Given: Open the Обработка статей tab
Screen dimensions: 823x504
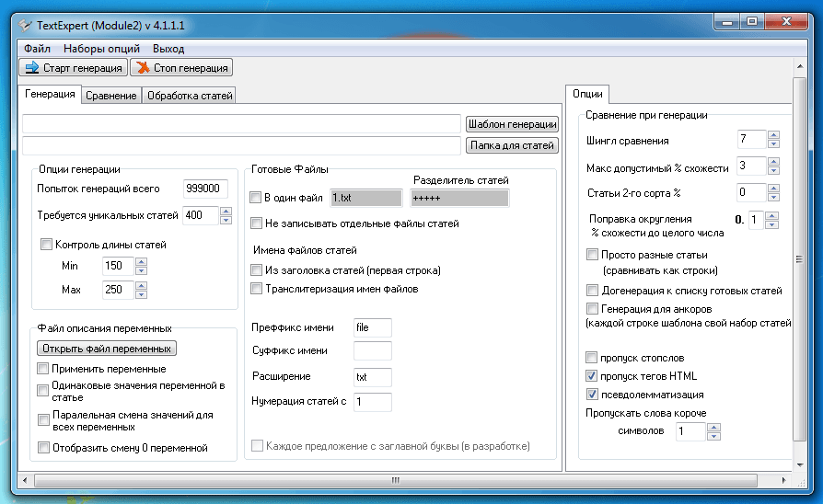Looking at the screenshot, I should [x=190, y=96].
